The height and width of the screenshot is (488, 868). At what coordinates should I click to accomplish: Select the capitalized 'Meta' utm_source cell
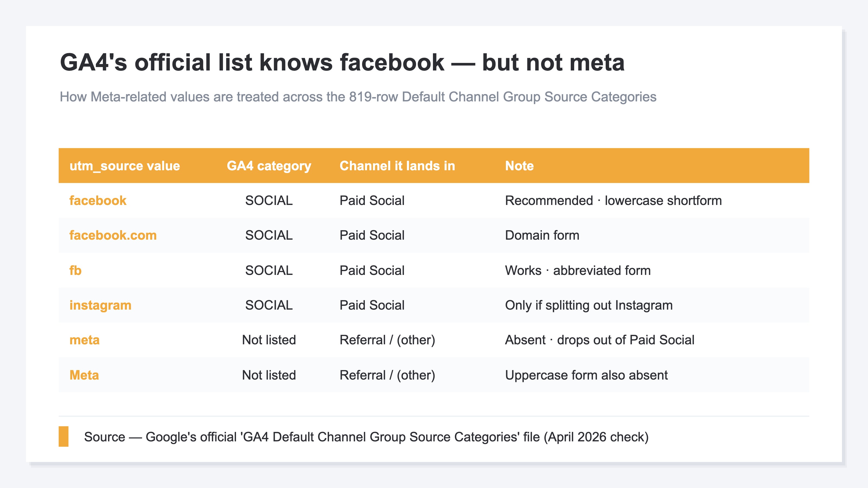[x=84, y=375]
